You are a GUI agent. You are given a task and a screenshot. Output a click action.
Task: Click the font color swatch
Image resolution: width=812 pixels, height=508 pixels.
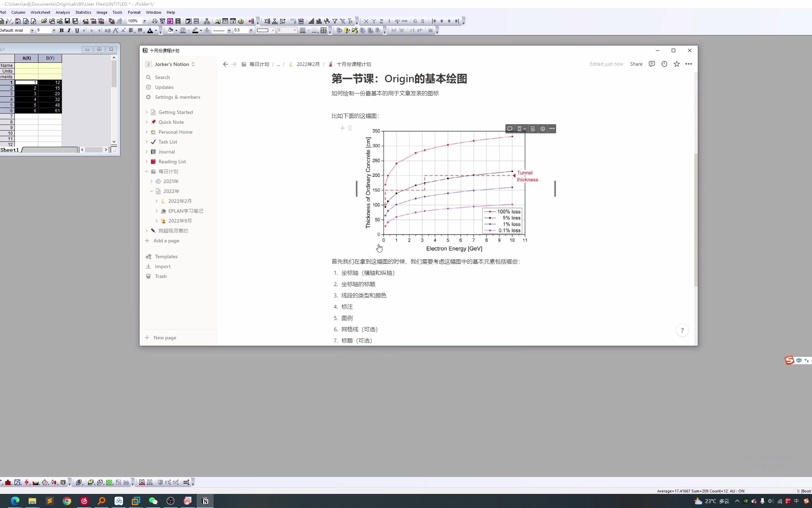(149, 30)
